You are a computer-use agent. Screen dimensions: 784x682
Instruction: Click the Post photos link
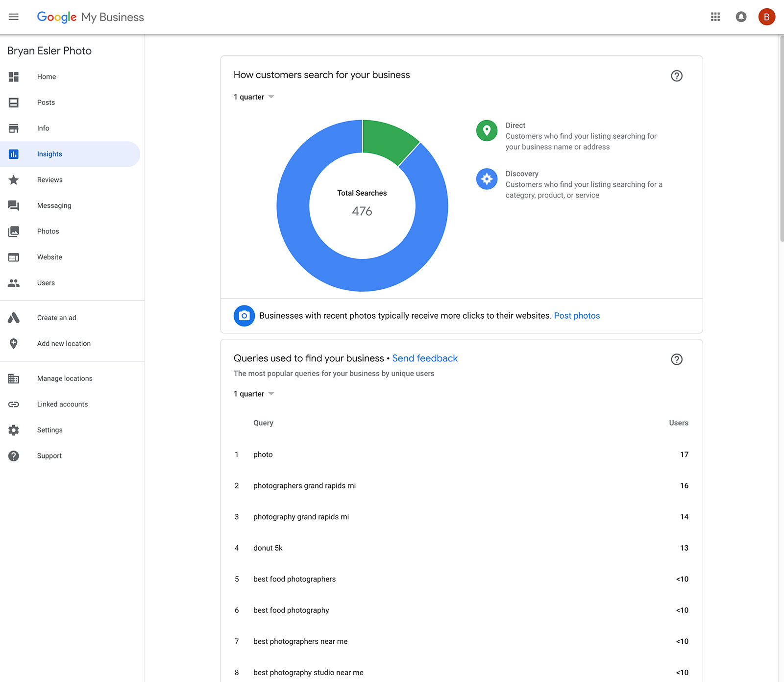(x=577, y=316)
